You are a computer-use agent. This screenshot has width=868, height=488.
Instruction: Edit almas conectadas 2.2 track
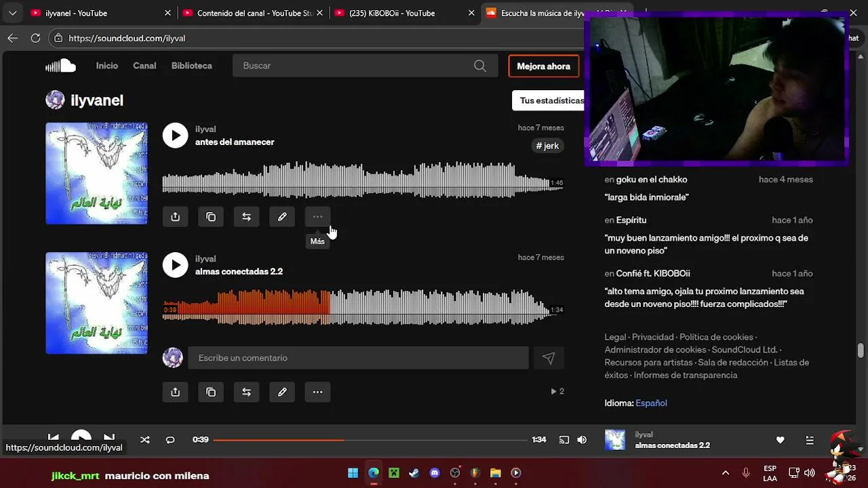[282, 392]
